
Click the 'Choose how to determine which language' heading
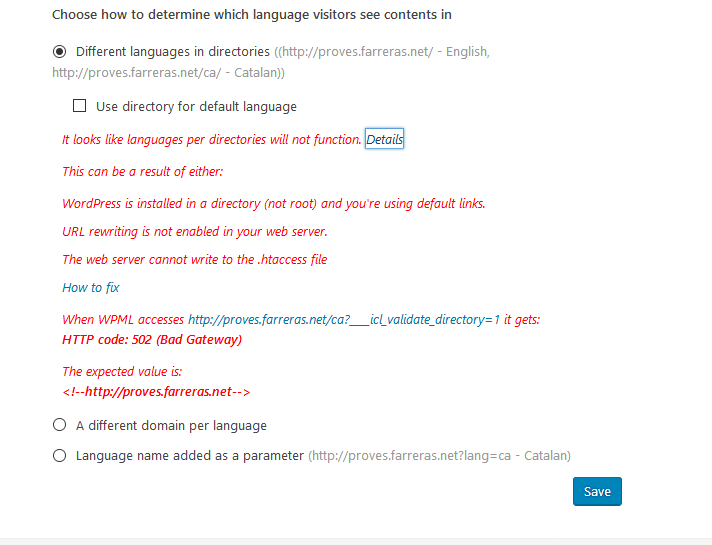click(x=252, y=15)
